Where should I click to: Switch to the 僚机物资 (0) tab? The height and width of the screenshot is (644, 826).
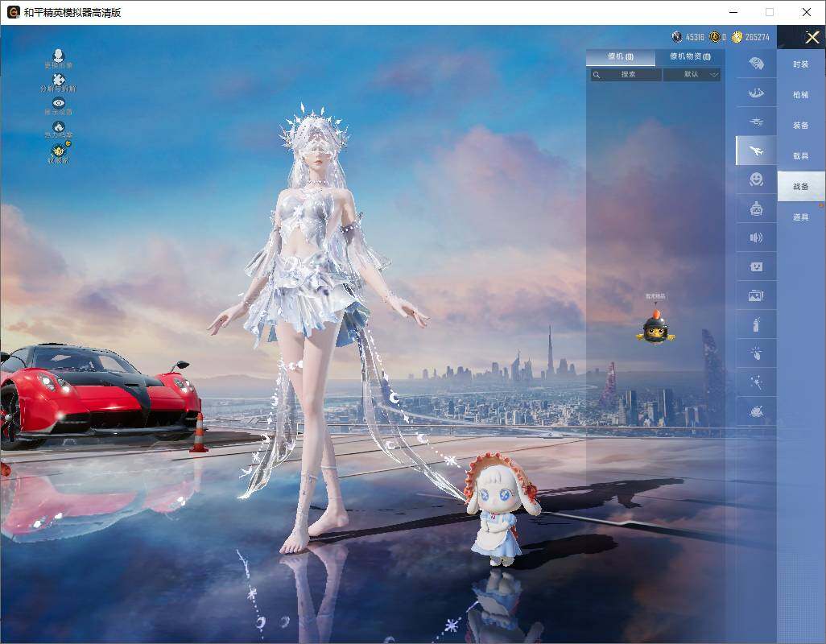[690, 57]
